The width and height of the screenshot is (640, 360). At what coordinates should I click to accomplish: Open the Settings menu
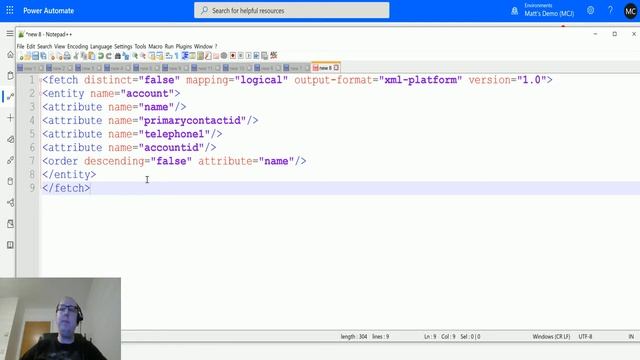click(123, 47)
